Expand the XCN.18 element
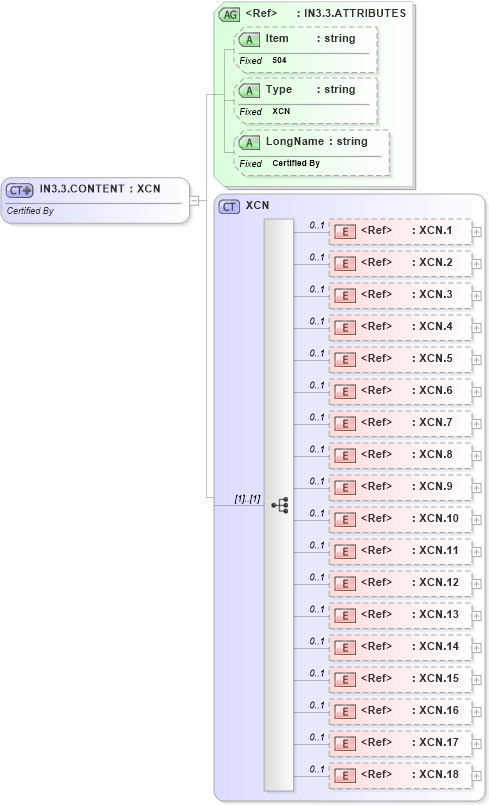489x805 pixels. pos(477,776)
